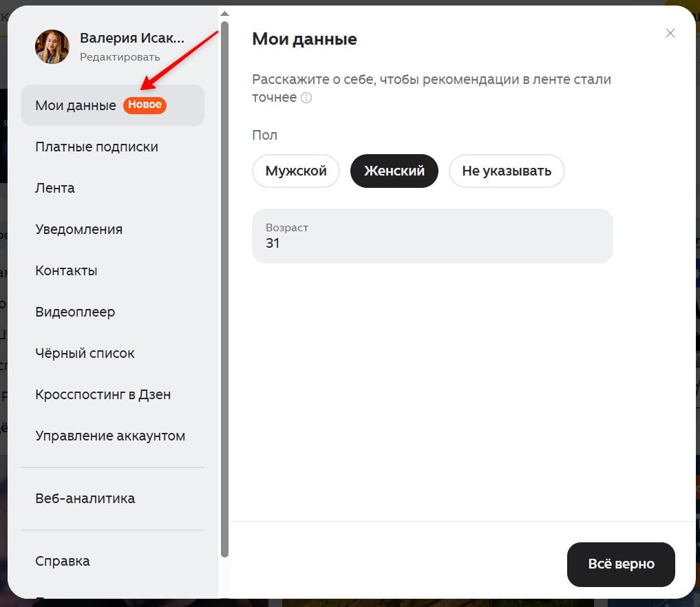This screenshot has width=700, height=607.
Task: Click sidebar scrollbar up arrow
Action: [x=224, y=14]
